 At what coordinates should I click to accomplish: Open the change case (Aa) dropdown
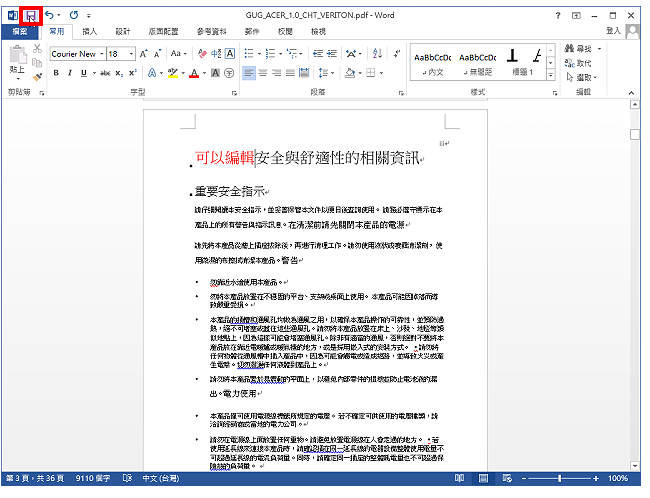point(179,54)
